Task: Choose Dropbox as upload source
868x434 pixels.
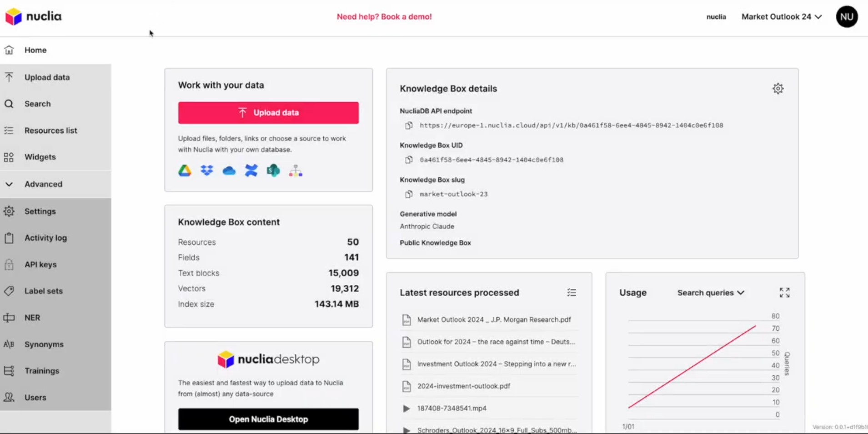Action: 207,171
